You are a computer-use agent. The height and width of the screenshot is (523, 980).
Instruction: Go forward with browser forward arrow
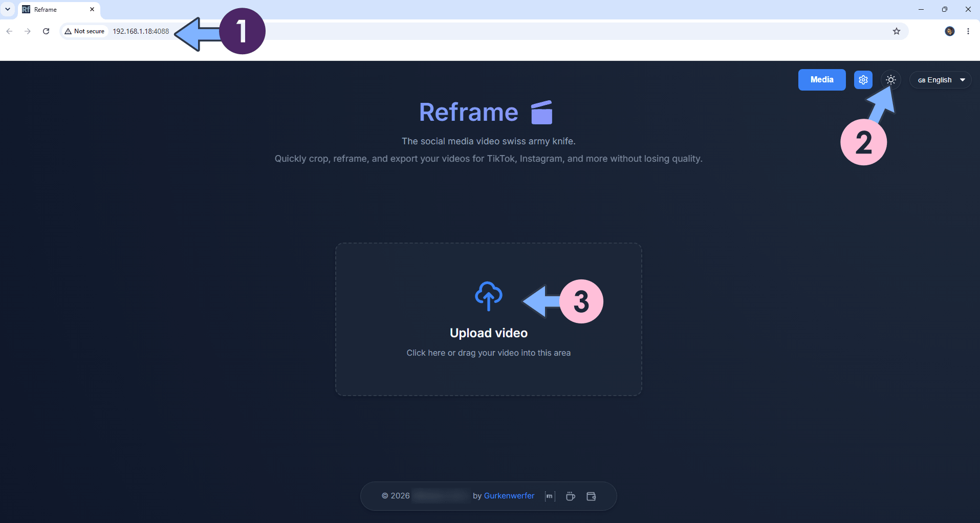tap(28, 31)
